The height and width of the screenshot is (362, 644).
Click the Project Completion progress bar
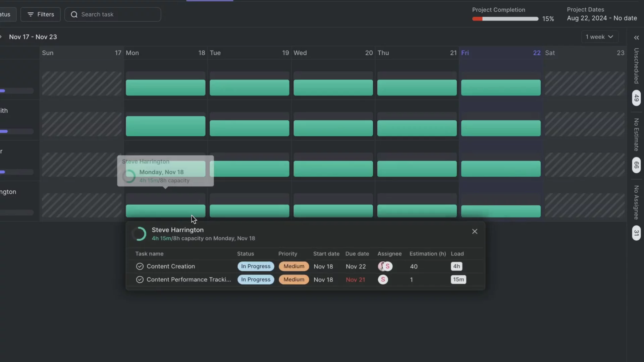coord(505,19)
